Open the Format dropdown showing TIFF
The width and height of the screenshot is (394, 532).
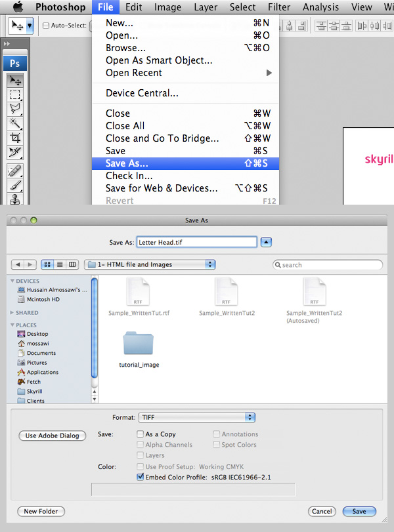[x=196, y=417]
